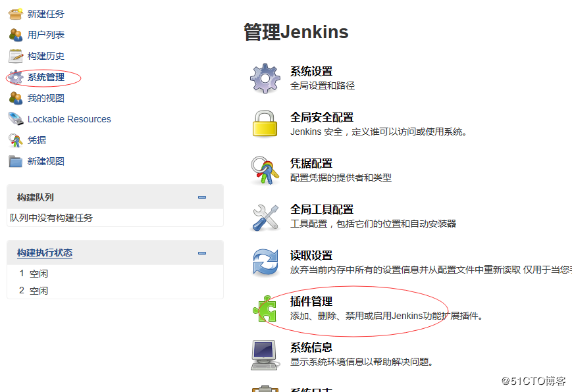Click the 工具配置 description about 自动安装器

(x=373, y=224)
